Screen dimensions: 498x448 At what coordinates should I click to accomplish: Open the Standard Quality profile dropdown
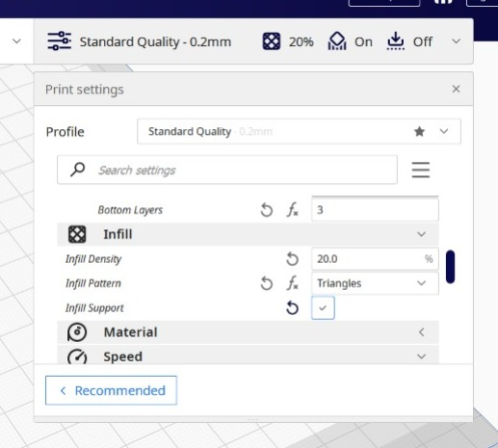point(299,131)
